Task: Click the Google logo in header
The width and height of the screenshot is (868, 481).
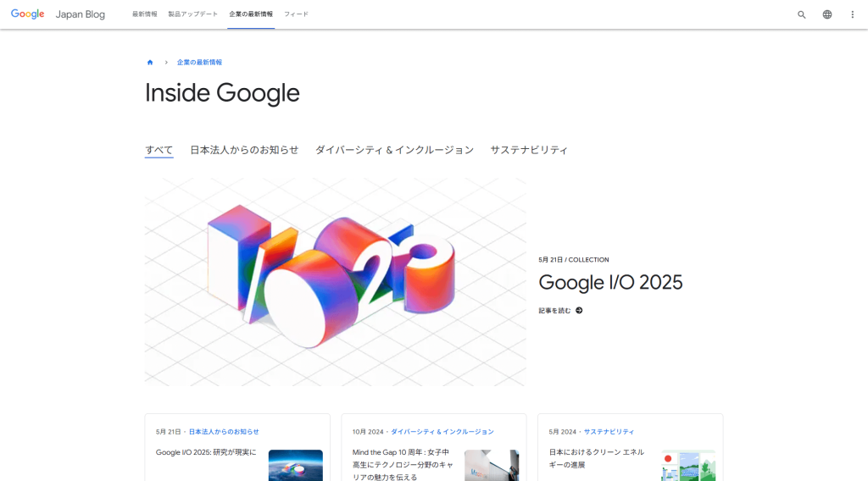Action: coord(28,14)
